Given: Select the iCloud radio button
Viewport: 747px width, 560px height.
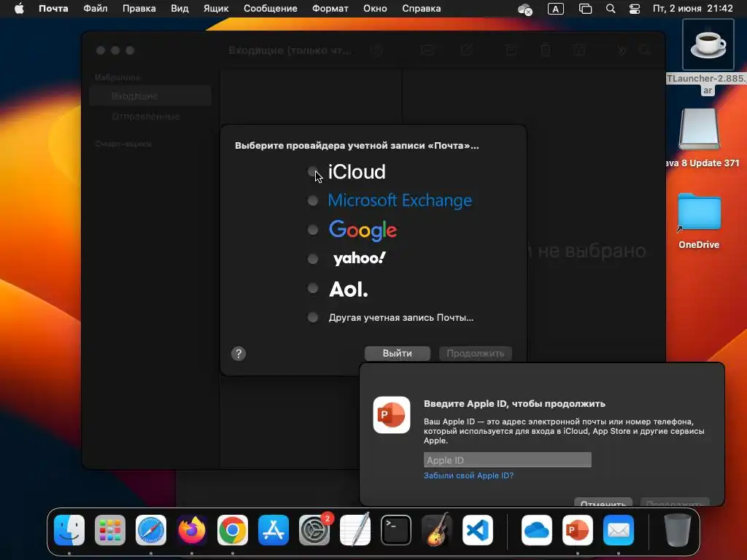Looking at the screenshot, I should pos(312,171).
